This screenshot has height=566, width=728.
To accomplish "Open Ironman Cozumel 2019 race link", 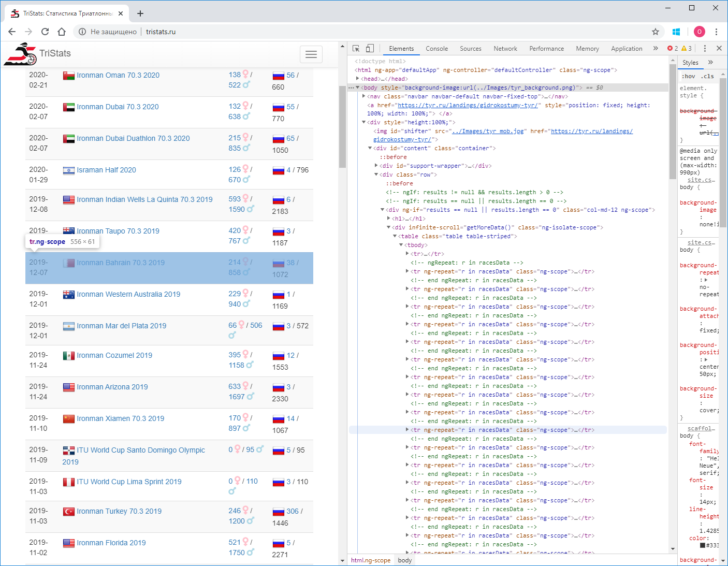I will [114, 355].
